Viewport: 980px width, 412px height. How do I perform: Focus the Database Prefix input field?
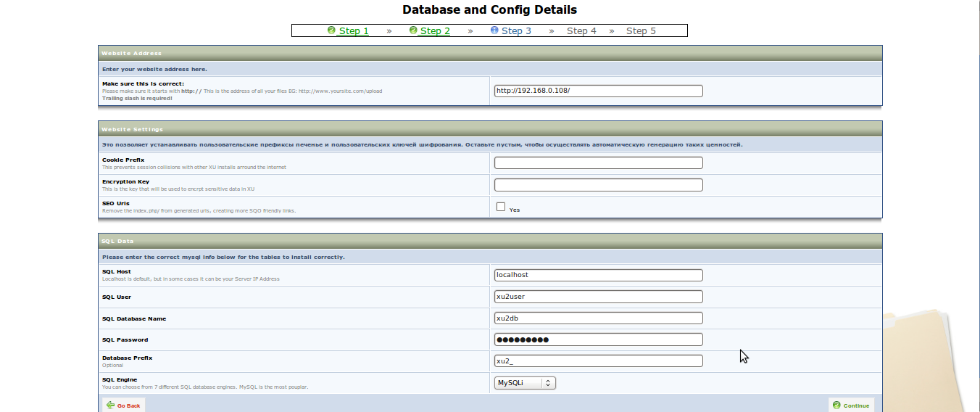(x=599, y=360)
